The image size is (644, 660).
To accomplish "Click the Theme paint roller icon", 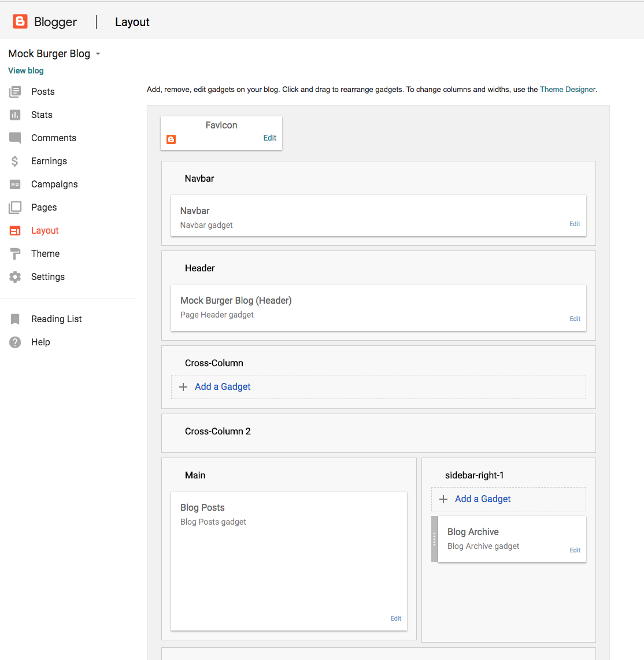I will click(16, 253).
